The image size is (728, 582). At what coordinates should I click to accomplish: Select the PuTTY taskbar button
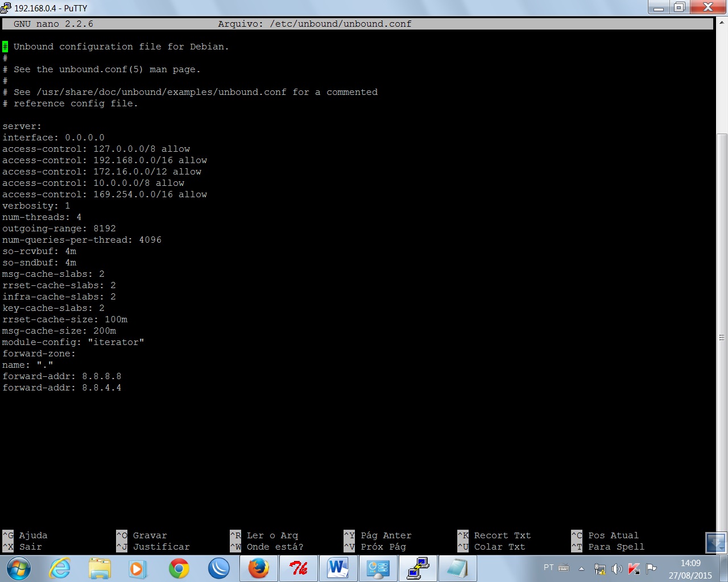[x=418, y=568]
